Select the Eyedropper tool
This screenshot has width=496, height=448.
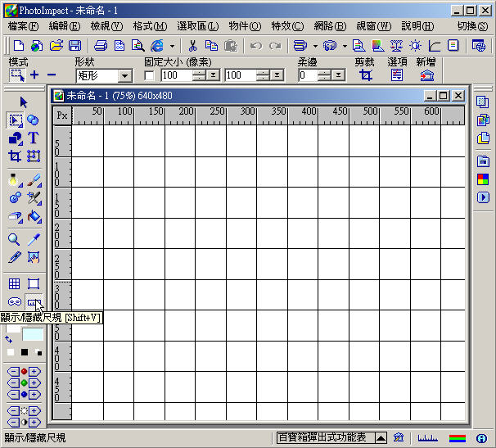click(34, 239)
